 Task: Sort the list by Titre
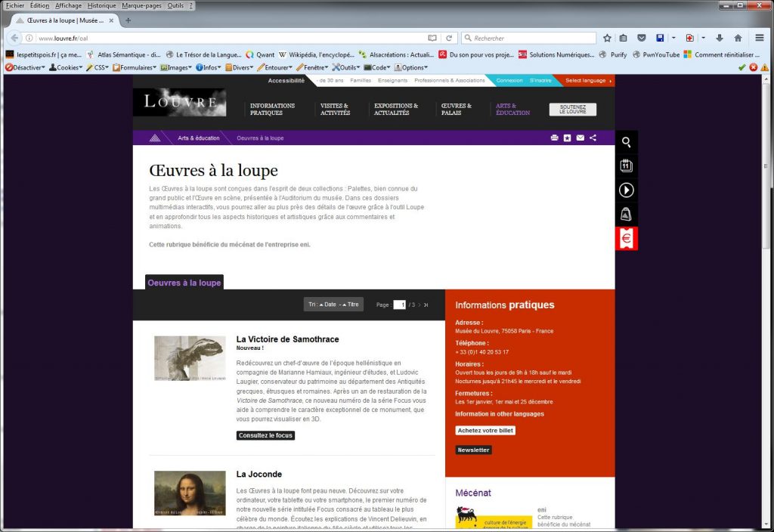pyautogui.click(x=351, y=305)
